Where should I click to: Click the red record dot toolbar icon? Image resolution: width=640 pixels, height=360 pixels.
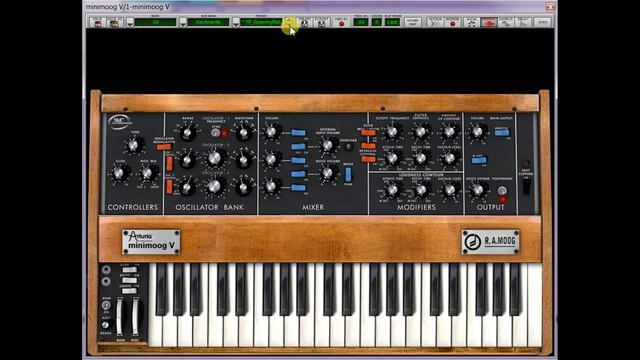pos(452,23)
